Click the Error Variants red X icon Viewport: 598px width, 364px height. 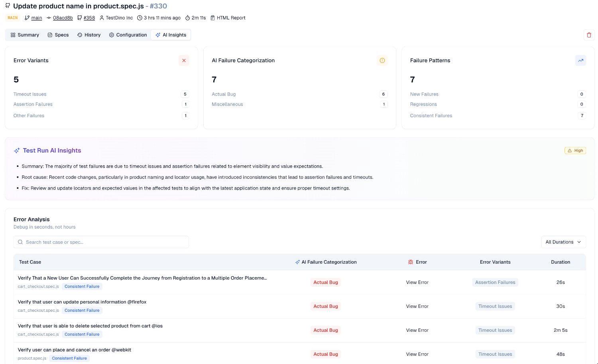click(x=184, y=61)
